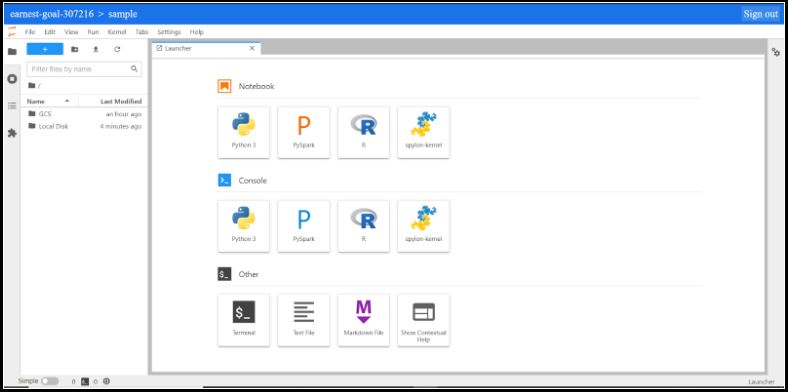Click the Jupyter logo in menu bar
The width and height of the screenshot is (788, 392).
coord(12,31)
